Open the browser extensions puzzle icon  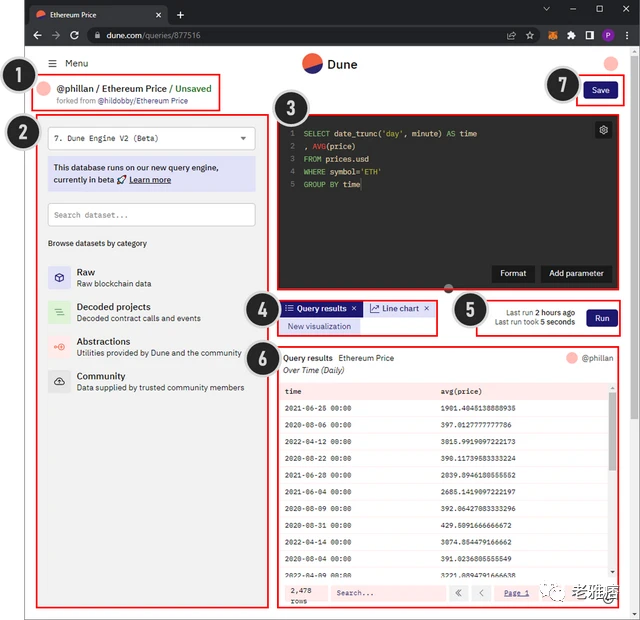click(x=571, y=36)
